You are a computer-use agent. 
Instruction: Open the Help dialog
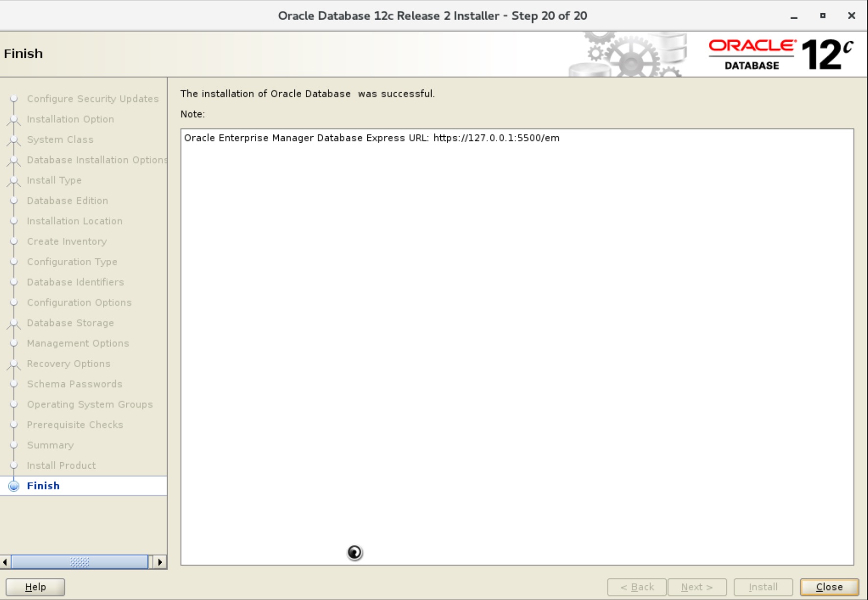pos(35,587)
